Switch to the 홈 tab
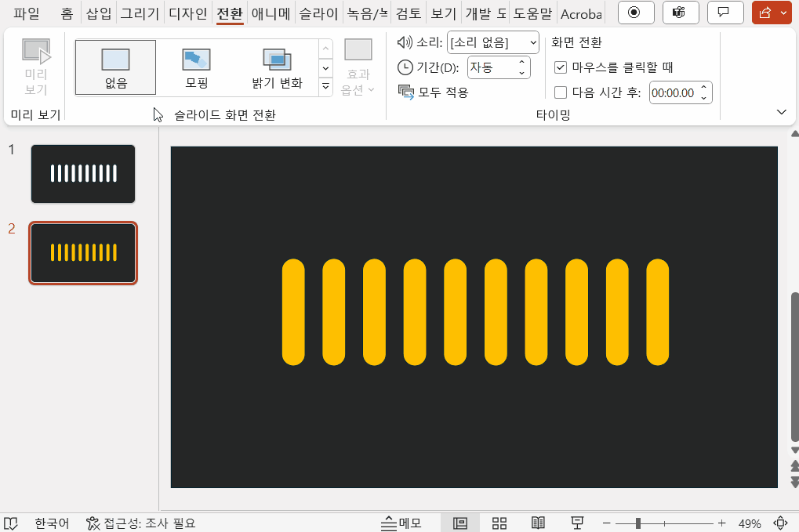 67,13
